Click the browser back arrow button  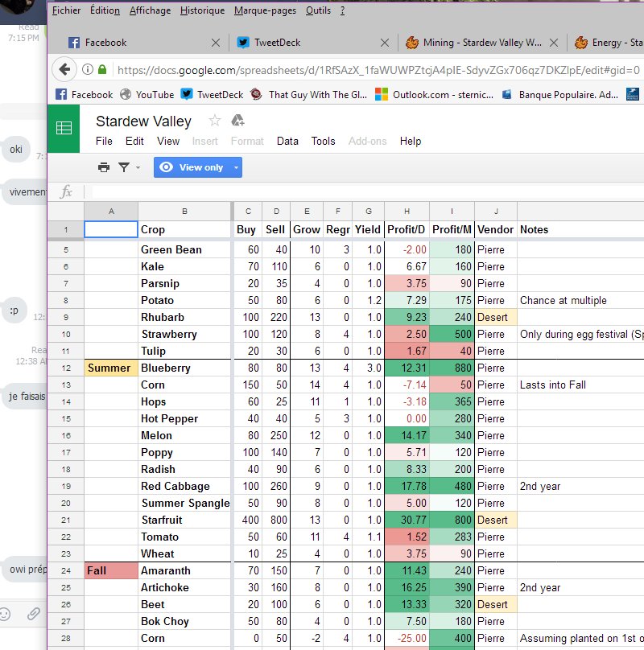click(x=64, y=69)
